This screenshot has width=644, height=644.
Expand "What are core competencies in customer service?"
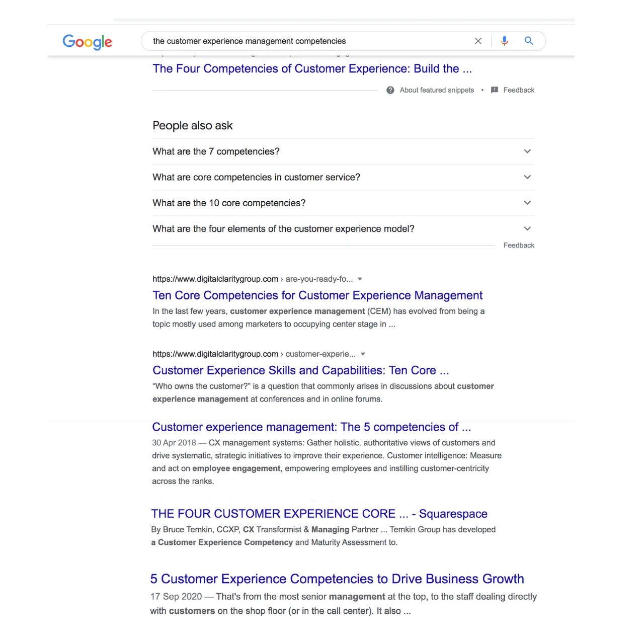343,177
